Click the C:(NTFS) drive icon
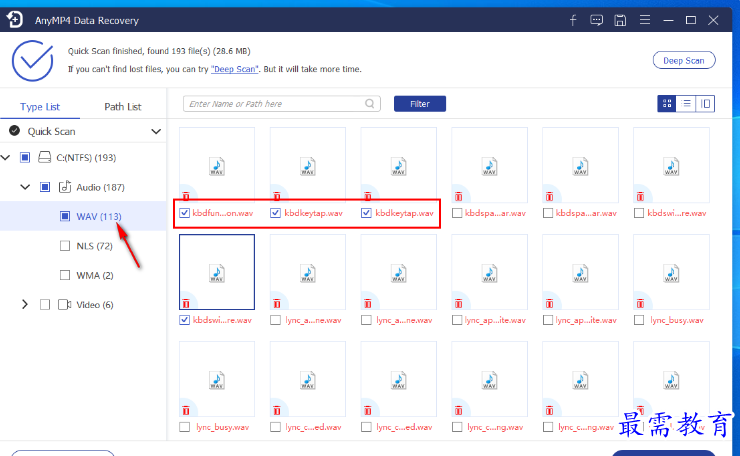The width and height of the screenshot is (740, 456). click(44, 157)
